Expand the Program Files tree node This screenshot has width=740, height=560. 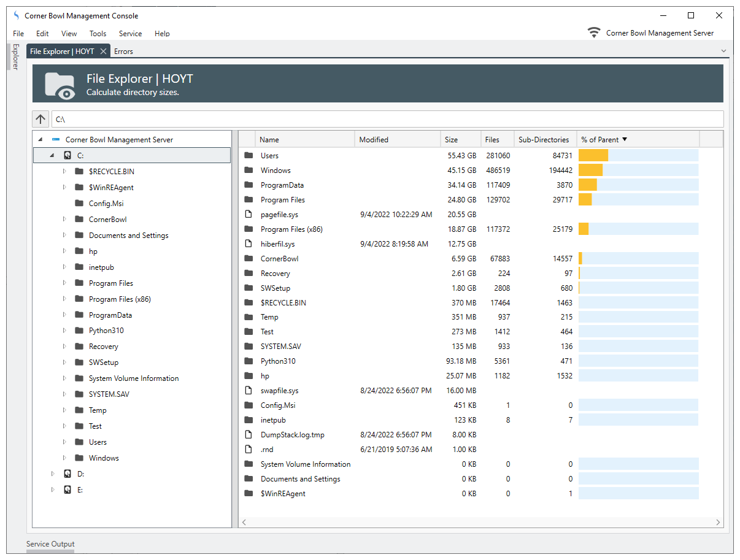[x=64, y=283]
